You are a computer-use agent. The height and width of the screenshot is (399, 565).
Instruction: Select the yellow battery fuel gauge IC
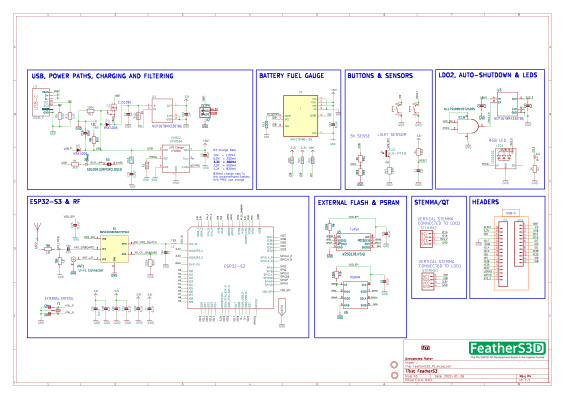tap(301, 116)
